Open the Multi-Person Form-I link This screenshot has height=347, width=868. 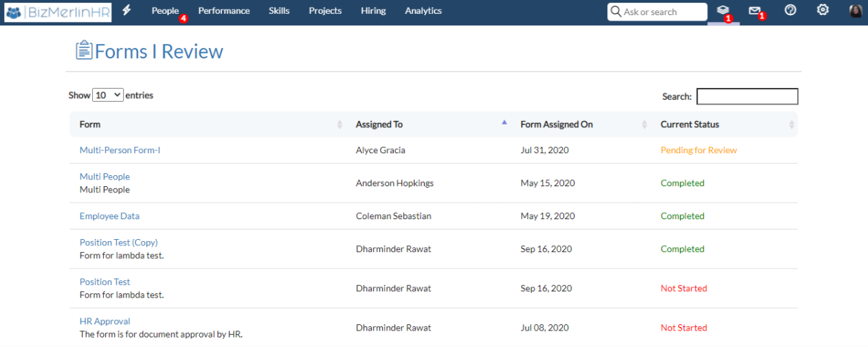click(120, 150)
